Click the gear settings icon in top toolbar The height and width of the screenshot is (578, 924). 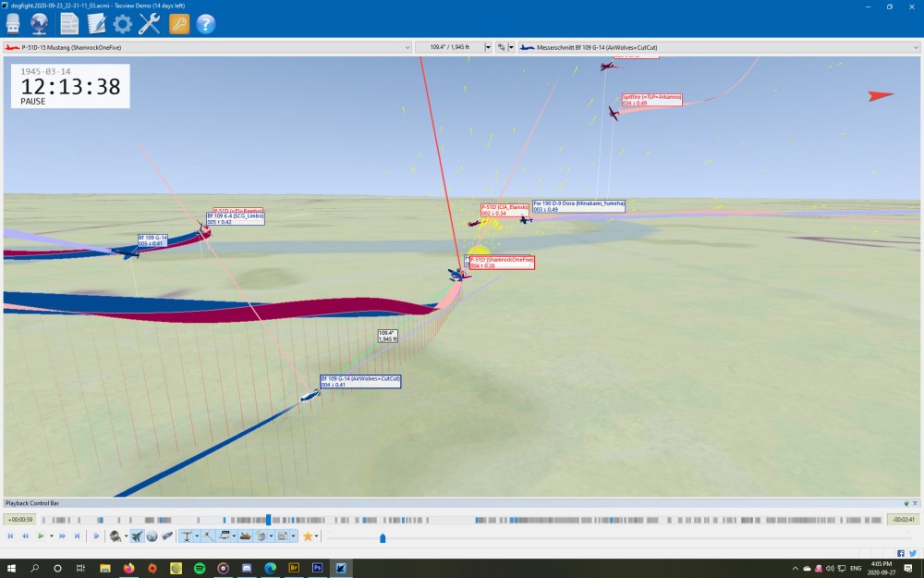123,24
